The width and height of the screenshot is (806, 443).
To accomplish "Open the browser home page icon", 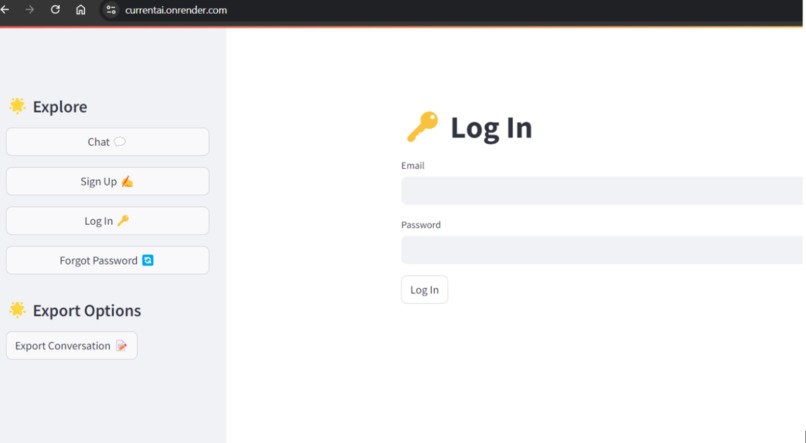I will 81,10.
